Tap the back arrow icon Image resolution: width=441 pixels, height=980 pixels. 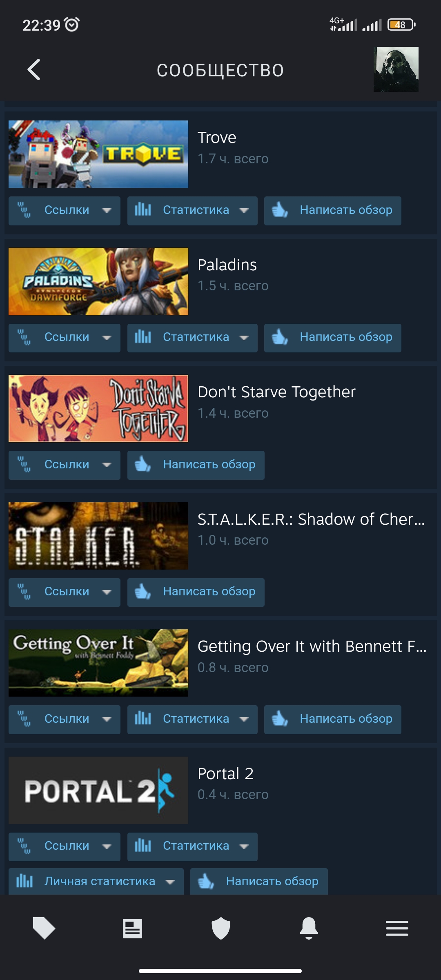click(34, 70)
